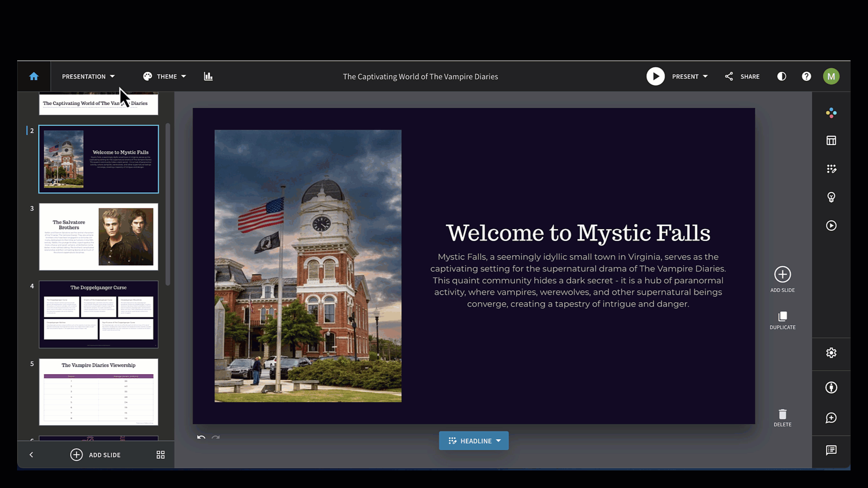
Task: Click slide number 5 label
Action: [32, 364]
